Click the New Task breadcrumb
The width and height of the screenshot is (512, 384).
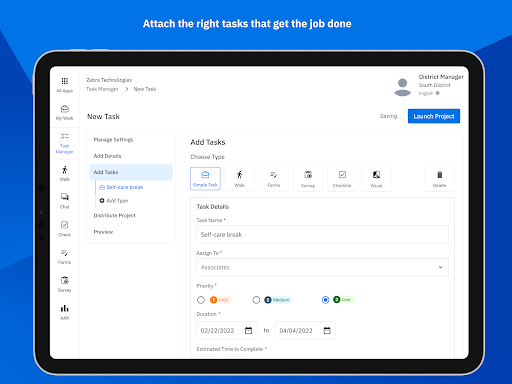[x=145, y=89]
